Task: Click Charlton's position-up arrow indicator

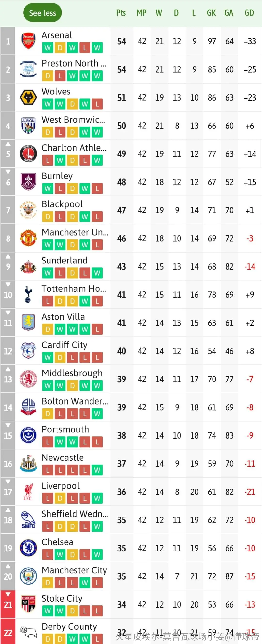Action: click(x=8, y=144)
